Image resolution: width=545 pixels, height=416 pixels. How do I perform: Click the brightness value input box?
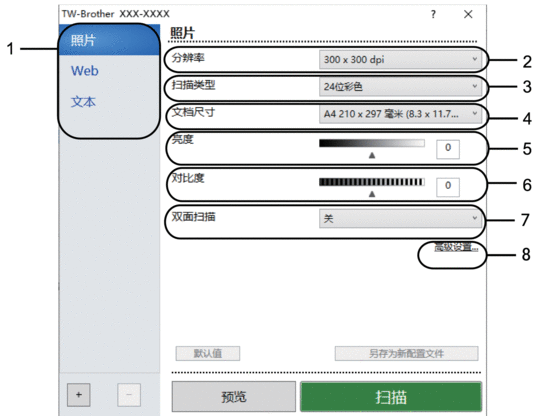pyautogui.click(x=448, y=149)
